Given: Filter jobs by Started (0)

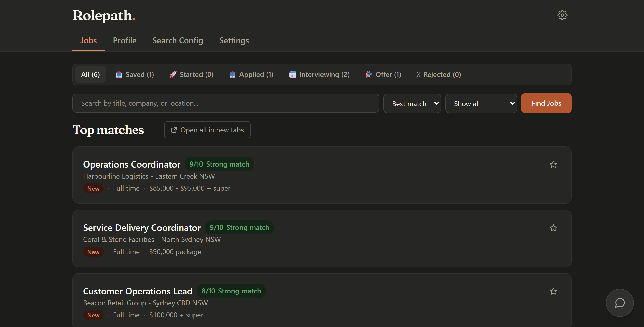Looking at the screenshot, I should 191,74.
